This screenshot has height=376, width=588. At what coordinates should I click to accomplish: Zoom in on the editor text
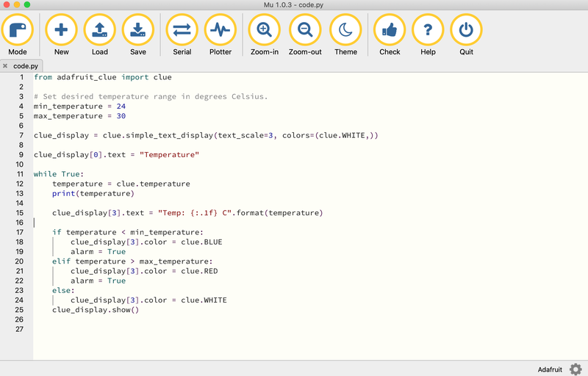coord(264,30)
